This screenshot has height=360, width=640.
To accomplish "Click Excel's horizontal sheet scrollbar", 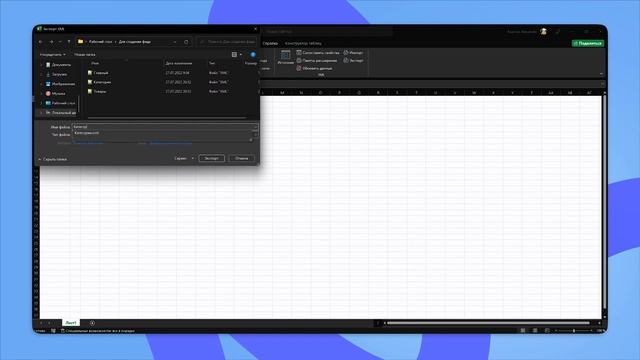I will click(488, 323).
